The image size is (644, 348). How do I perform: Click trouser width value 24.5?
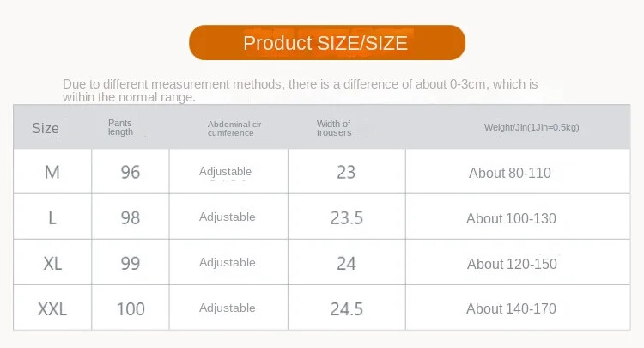pyautogui.click(x=347, y=308)
